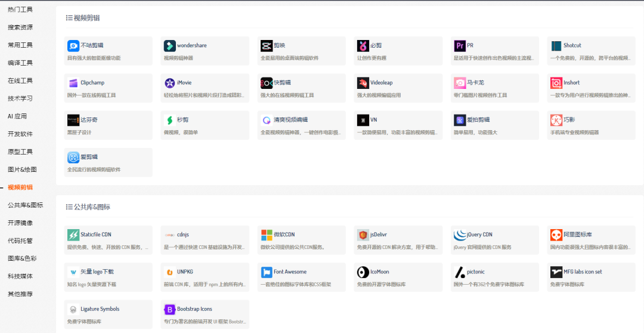Click the jsDelivr shield icon
644x333 pixels.
pos(363,235)
